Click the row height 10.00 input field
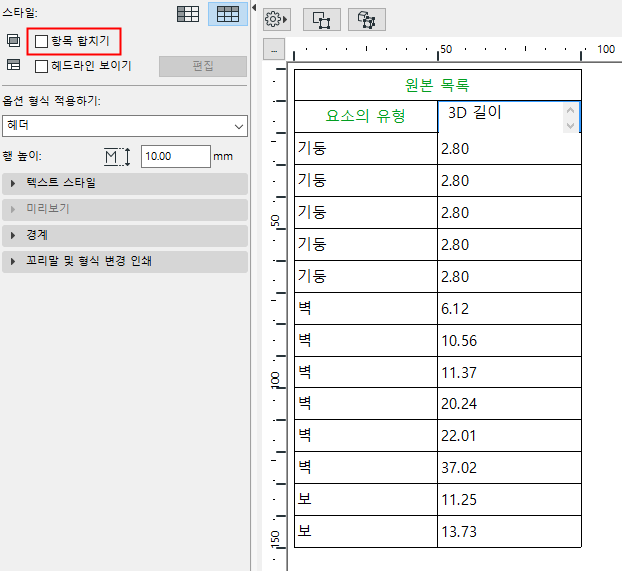622x571 pixels. [176, 156]
